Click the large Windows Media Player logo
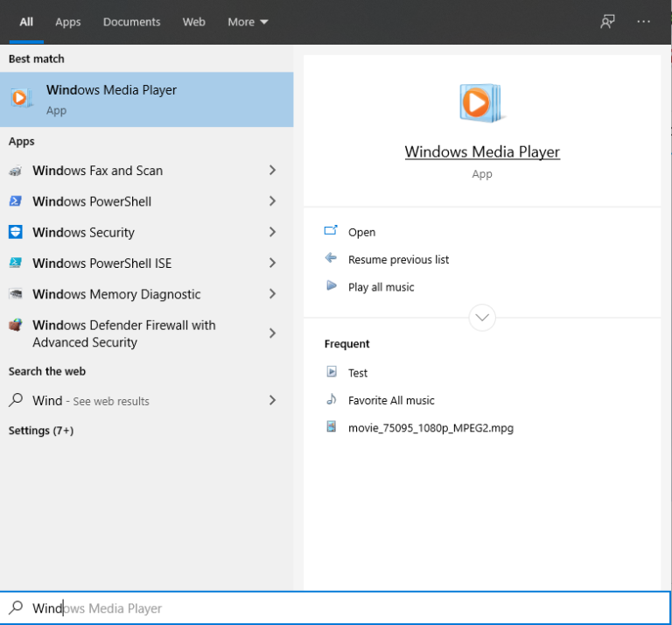672x625 pixels. (x=480, y=103)
